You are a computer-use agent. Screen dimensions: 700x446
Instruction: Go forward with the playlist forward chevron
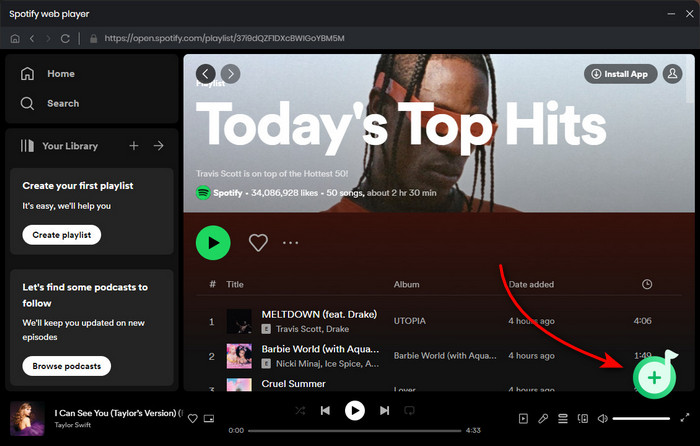tap(230, 74)
